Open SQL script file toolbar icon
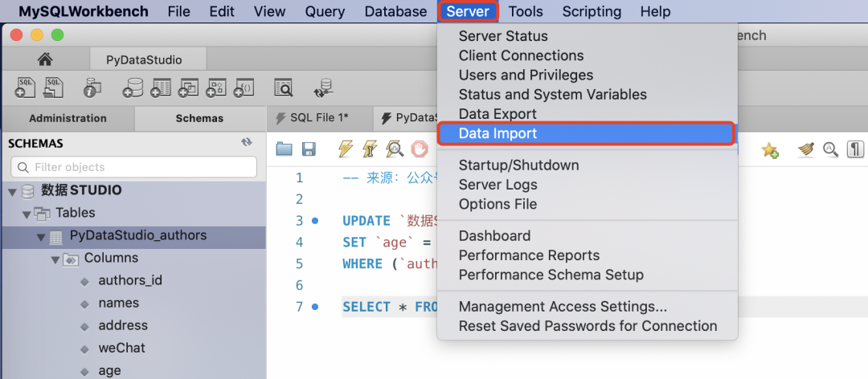 54,88
